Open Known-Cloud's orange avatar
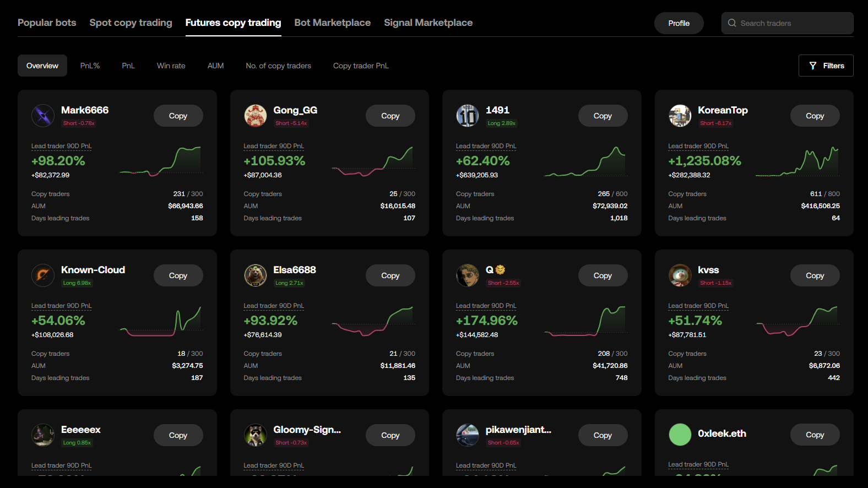Image resolution: width=868 pixels, height=488 pixels. [x=43, y=275]
